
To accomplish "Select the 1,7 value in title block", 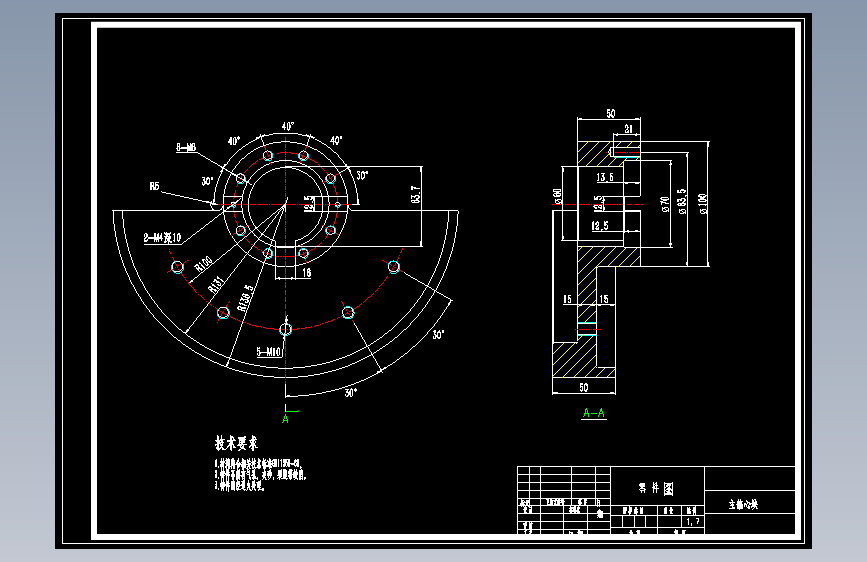I will tap(693, 521).
